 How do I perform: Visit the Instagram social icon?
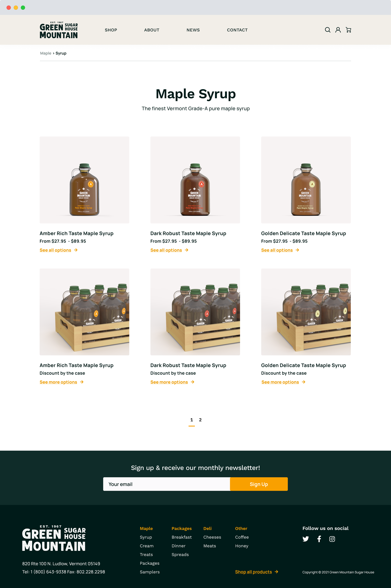coord(332,539)
